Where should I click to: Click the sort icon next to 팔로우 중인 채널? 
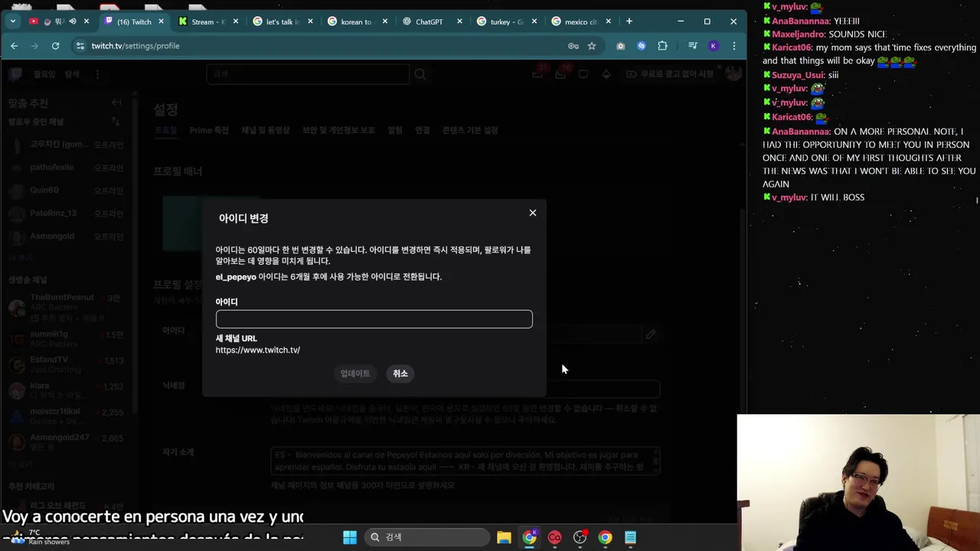tap(116, 122)
